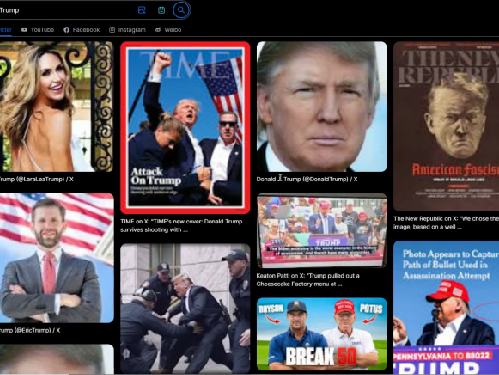Switch to the YouTube tab
499x375 pixels.
38,30
